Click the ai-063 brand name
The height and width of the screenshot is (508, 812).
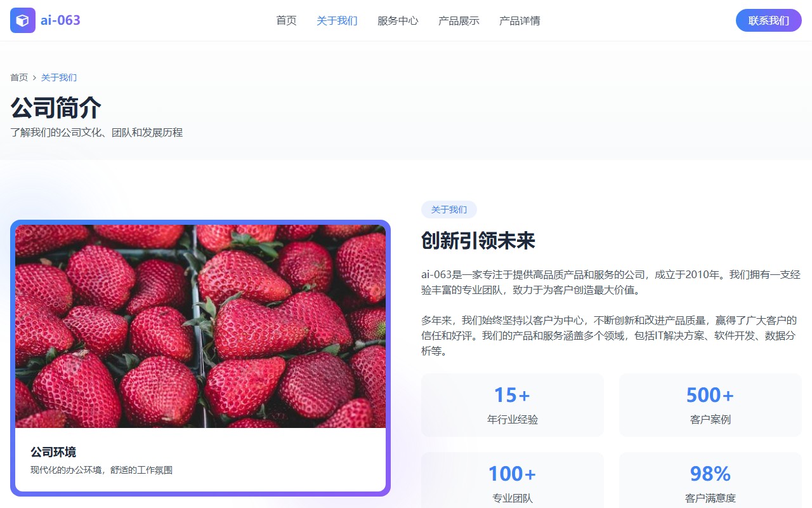(60, 20)
